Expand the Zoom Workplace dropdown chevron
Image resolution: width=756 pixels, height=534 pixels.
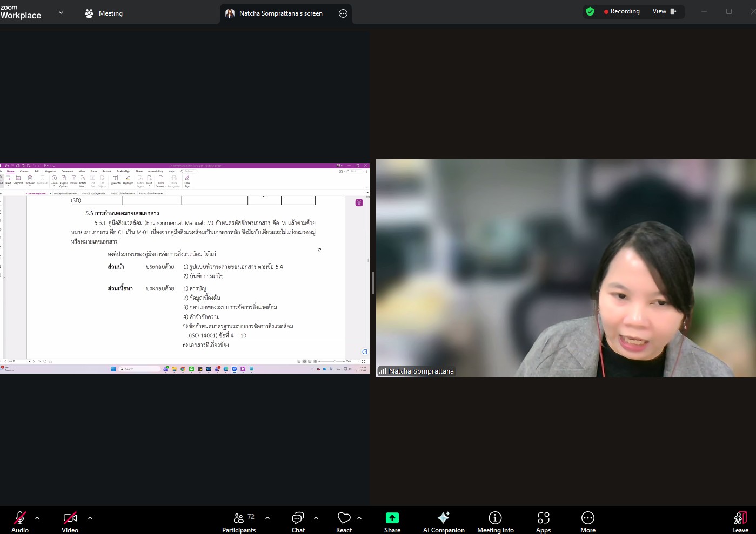click(61, 13)
